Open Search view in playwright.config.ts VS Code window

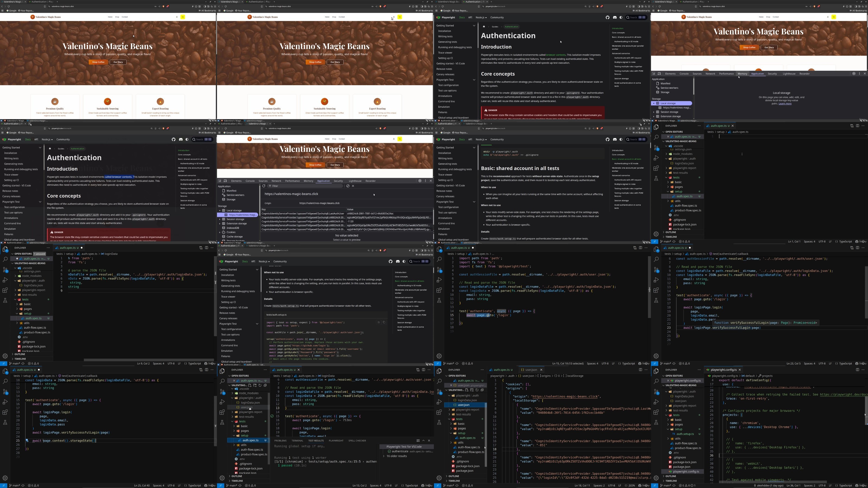(656, 381)
